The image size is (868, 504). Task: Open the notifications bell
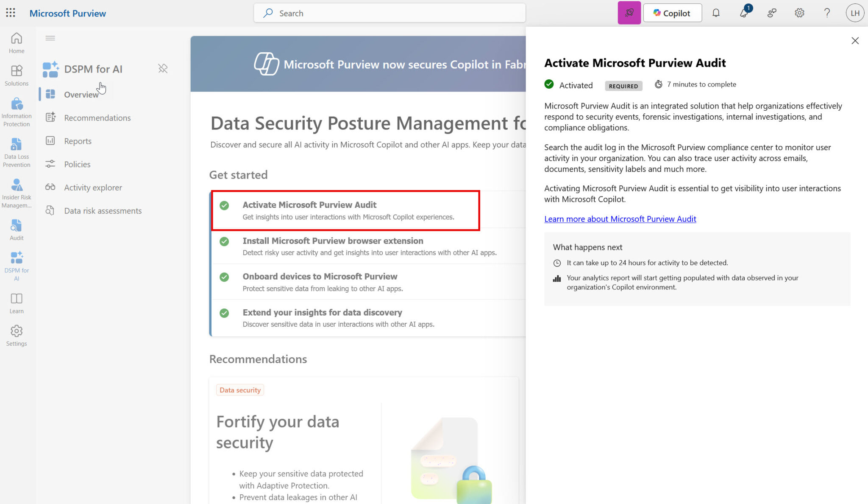point(716,13)
